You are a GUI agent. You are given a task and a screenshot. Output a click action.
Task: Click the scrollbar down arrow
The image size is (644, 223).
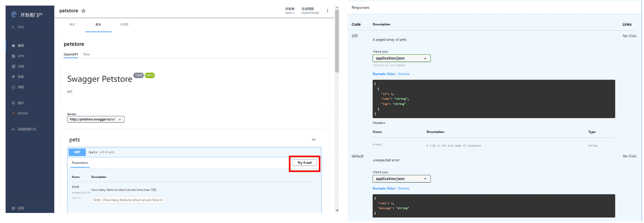coord(337,210)
